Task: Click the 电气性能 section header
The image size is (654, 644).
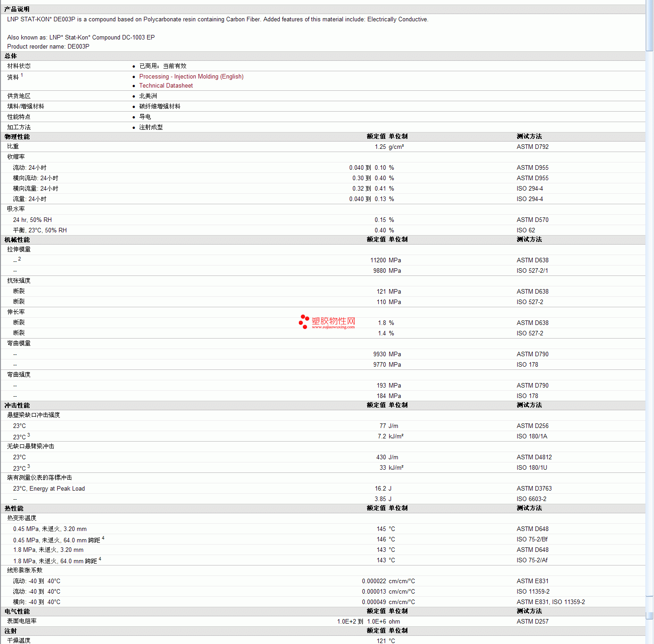Action: point(17,611)
